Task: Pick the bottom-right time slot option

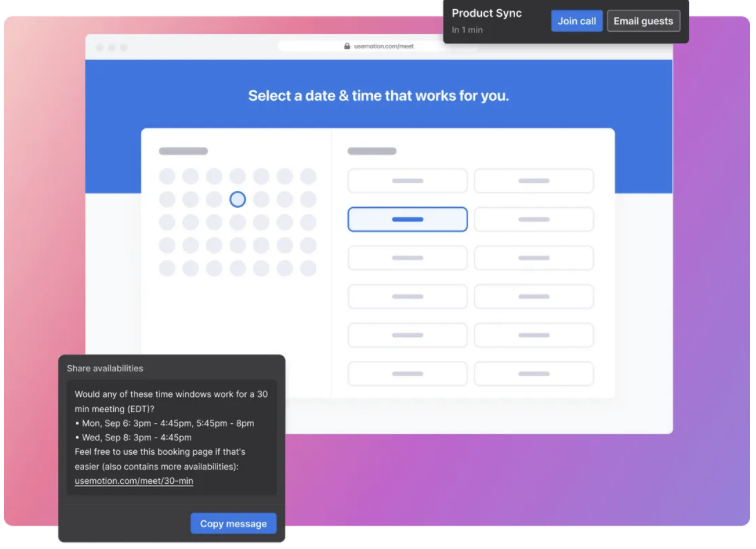Action: tap(533, 374)
